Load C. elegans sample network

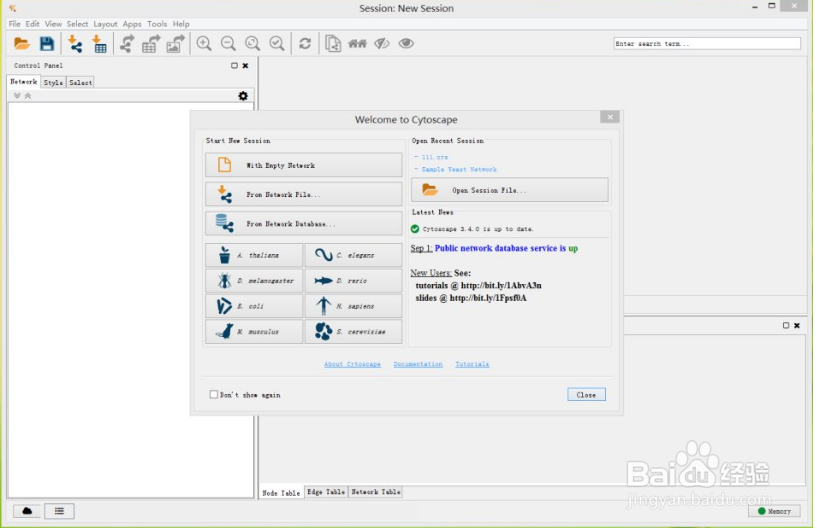(x=353, y=255)
